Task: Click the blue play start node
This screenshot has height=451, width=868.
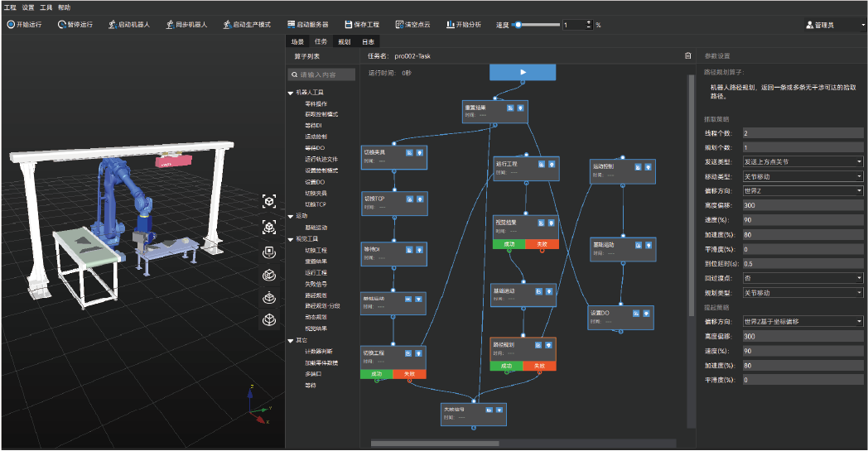Action: point(523,72)
